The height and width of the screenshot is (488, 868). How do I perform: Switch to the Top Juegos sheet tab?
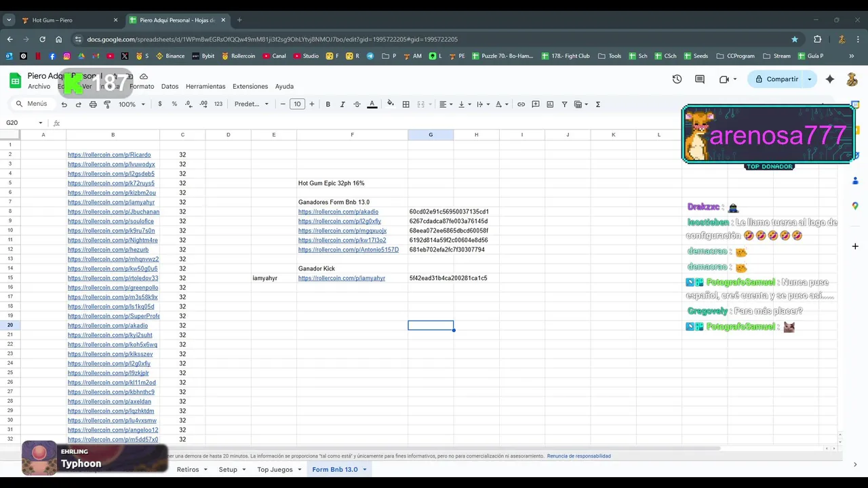click(x=275, y=470)
